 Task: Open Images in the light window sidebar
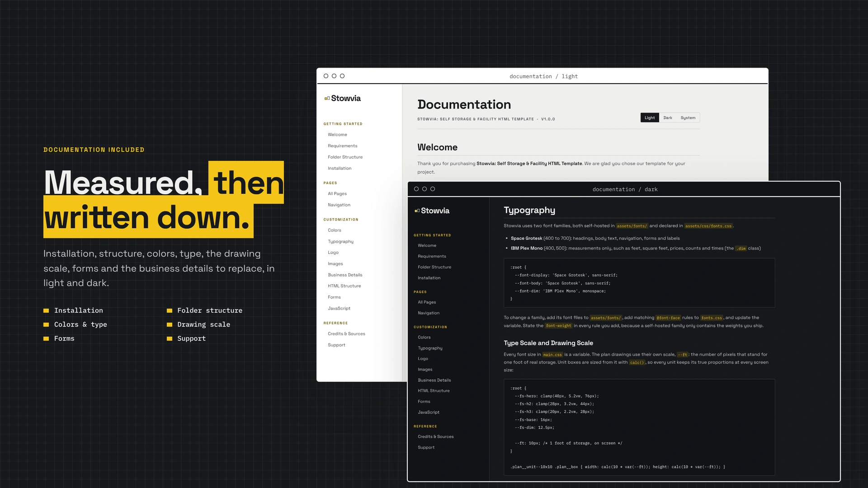(335, 264)
